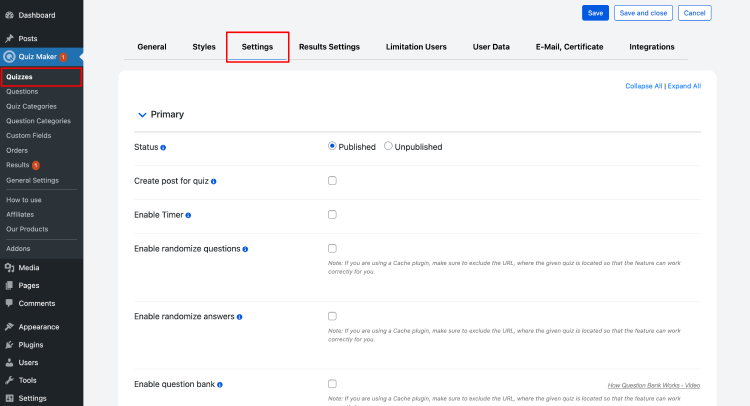Viewport: 750px width, 406px height.
Task: Collapse the Primary section chevron
Action: pos(142,115)
